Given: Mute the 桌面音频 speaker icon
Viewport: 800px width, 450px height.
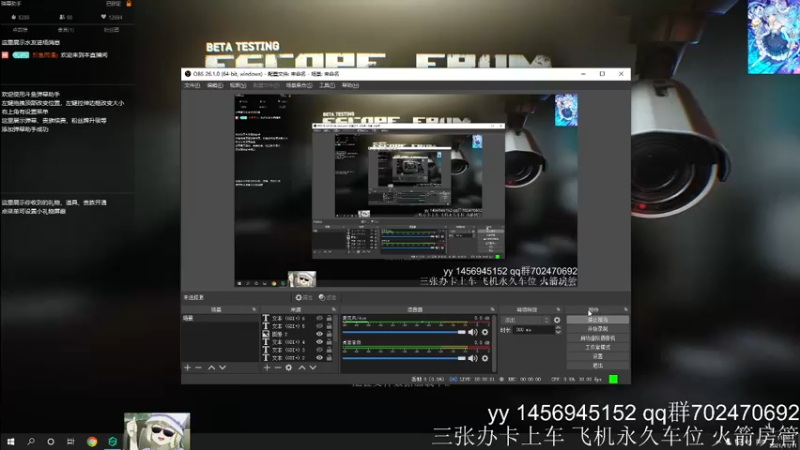Looking at the screenshot, I should pyautogui.click(x=473, y=358).
